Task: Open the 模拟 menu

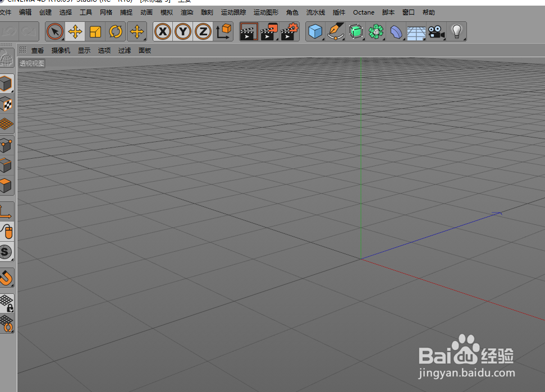Action: pos(167,12)
